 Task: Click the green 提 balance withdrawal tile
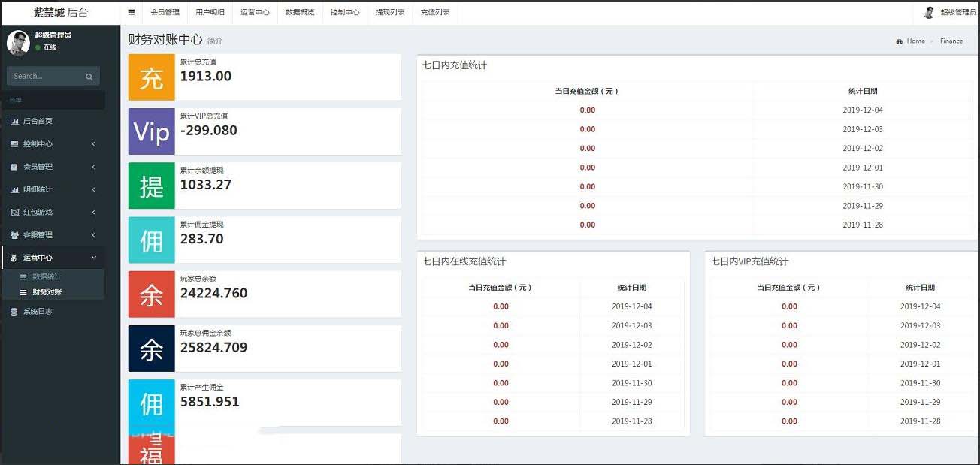pos(151,186)
